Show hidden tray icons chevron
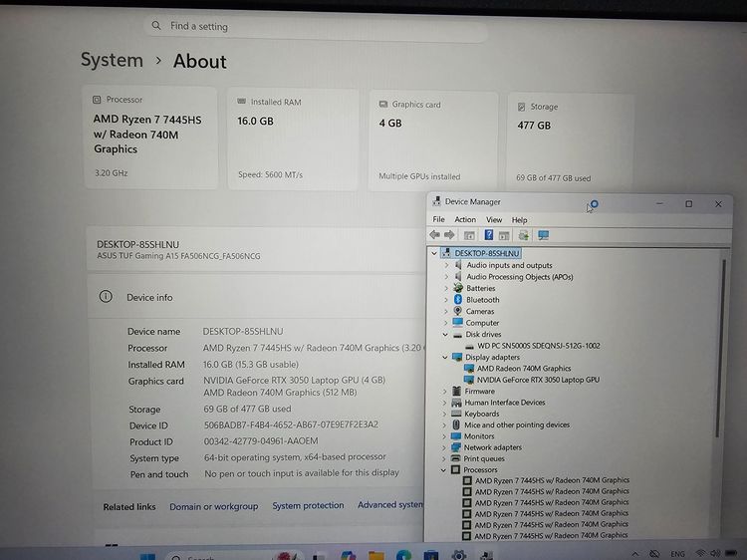747x560 pixels. pos(635,554)
